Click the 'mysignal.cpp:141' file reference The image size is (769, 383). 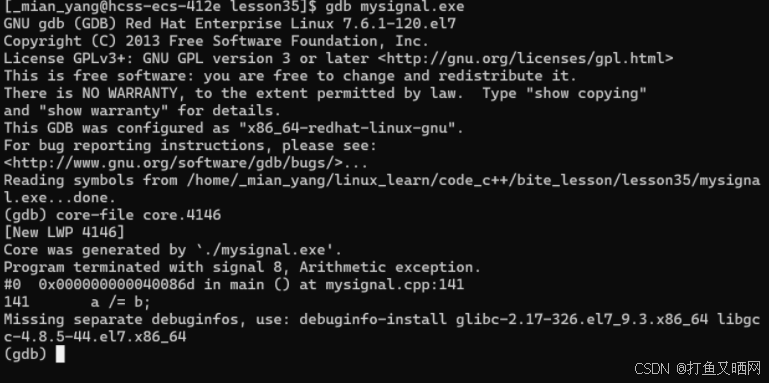click(x=395, y=284)
